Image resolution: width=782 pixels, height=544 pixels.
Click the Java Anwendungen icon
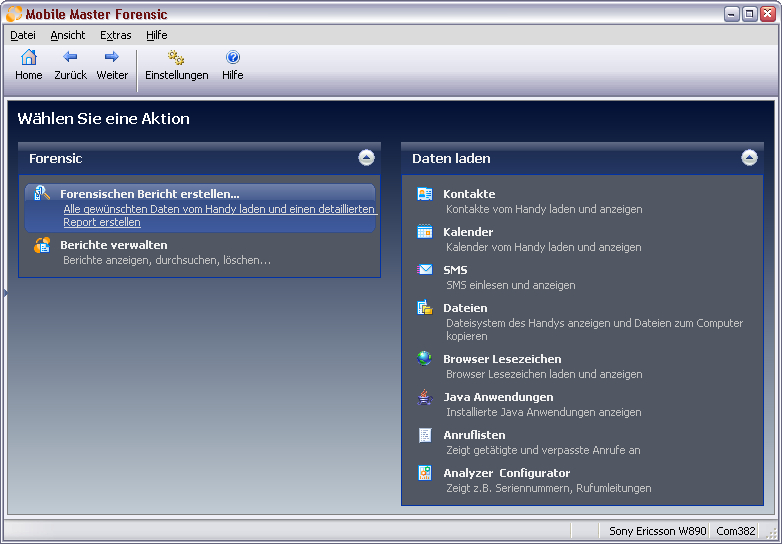tap(425, 397)
